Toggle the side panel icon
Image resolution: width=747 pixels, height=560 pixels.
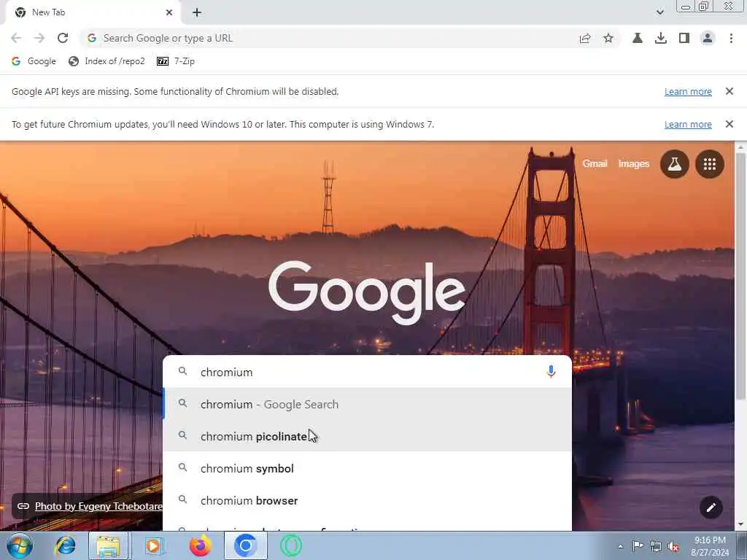click(x=684, y=38)
